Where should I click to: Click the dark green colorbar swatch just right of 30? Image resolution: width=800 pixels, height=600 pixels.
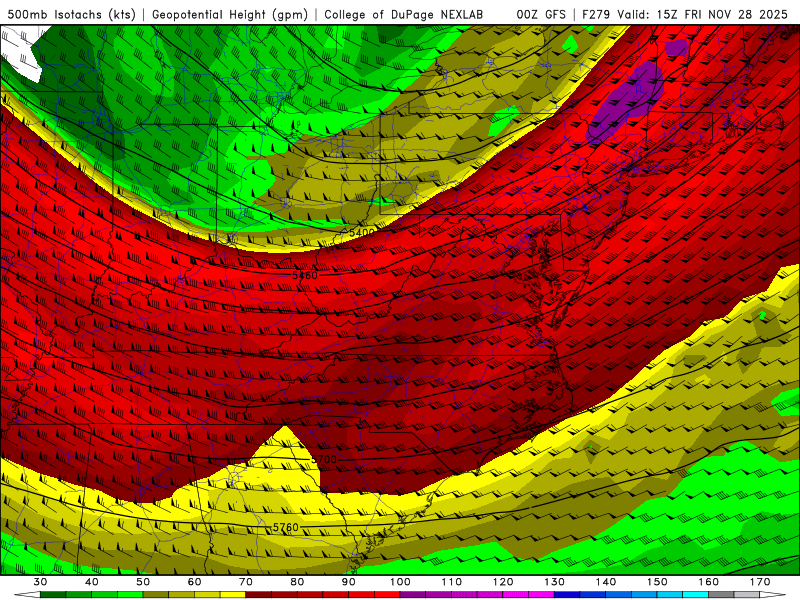[53, 595]
